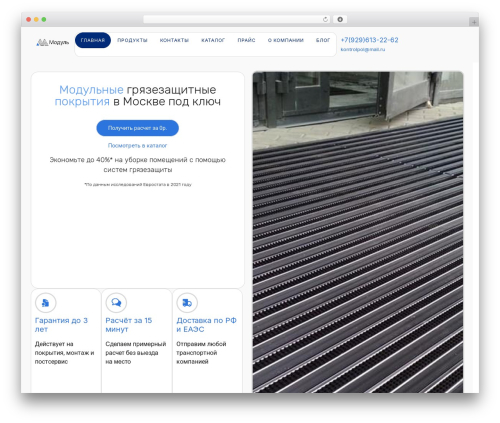Click the Гарантия до 3 лет heading

pyautogui.click(x=61, y=325)
